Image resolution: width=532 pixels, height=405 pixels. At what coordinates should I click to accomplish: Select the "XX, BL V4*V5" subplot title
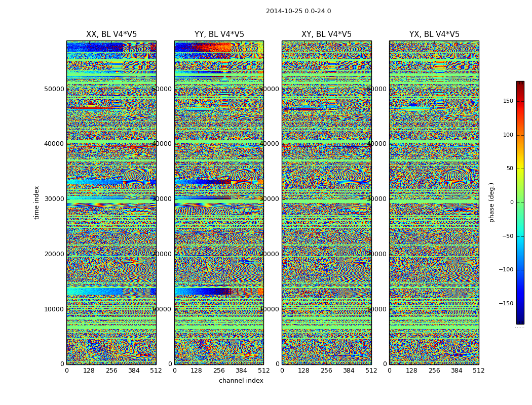(111, 34)
